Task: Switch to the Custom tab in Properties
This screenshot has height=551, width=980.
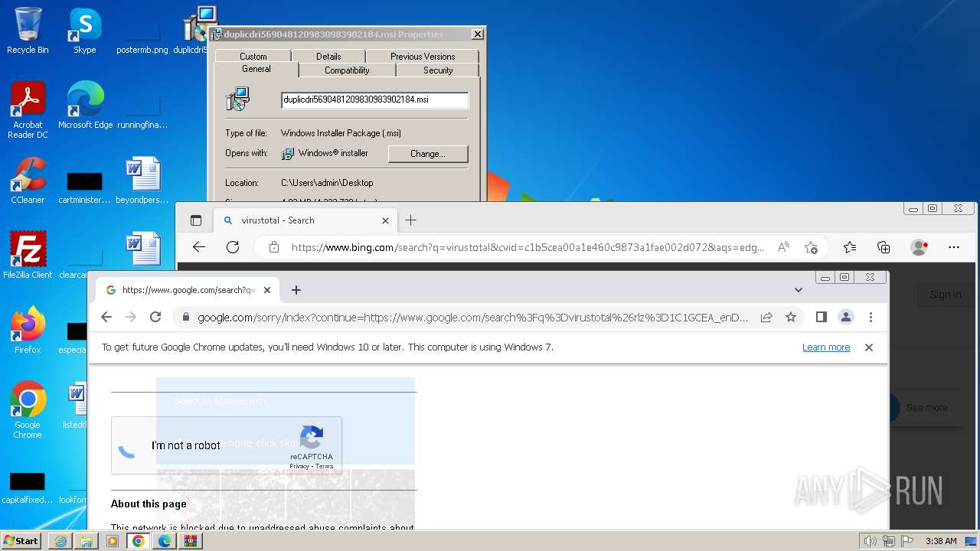Action: pos(253,56)
